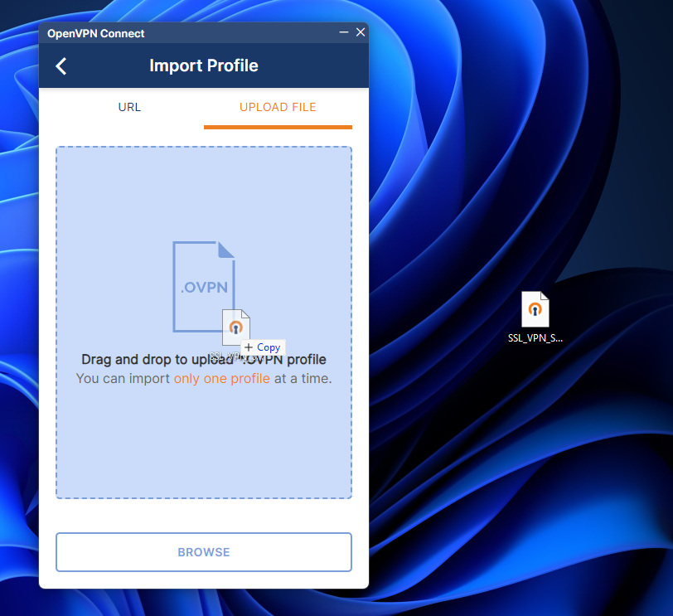Click the orange underline below UPLOAD FILE

(x=278, y=127)
